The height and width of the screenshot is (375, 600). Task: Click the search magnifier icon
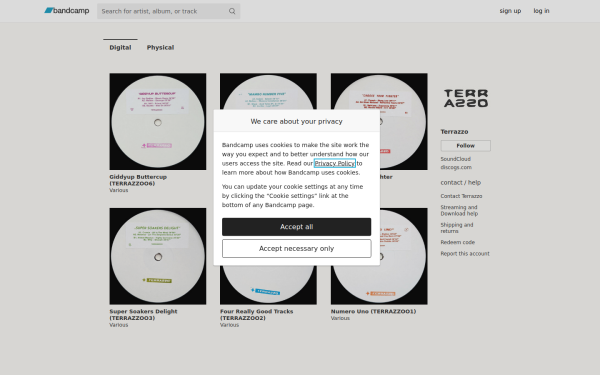pos(232,11)
